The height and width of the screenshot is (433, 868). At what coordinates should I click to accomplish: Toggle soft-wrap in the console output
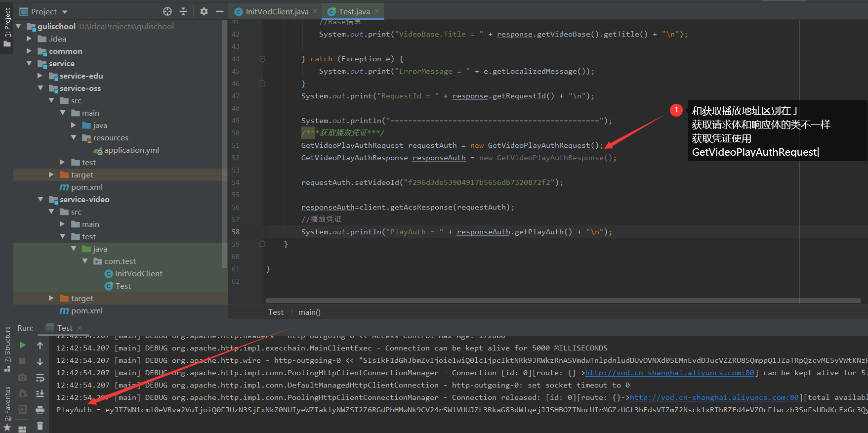[40, 378]
